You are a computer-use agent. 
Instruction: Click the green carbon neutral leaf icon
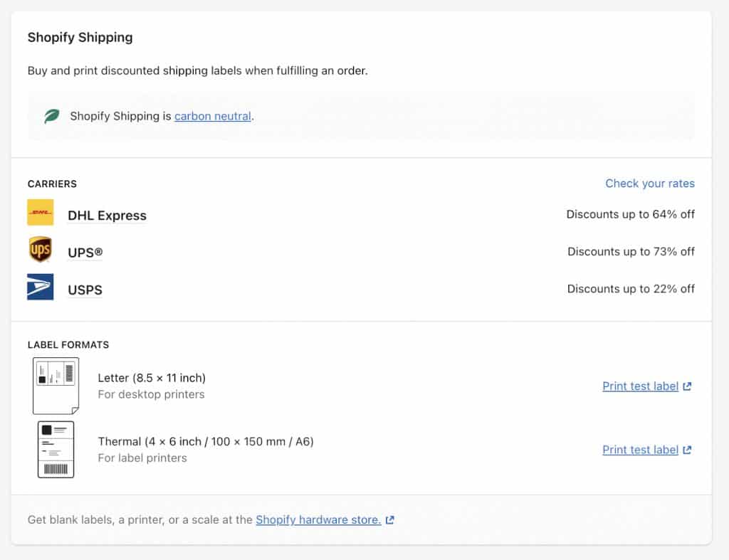tap(49, 116)
